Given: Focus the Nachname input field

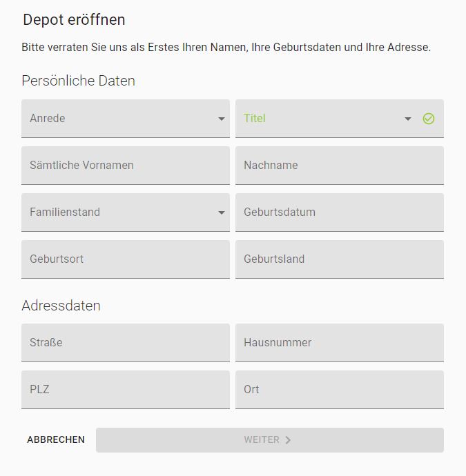Looking at the screenshot, I should 340,166.
